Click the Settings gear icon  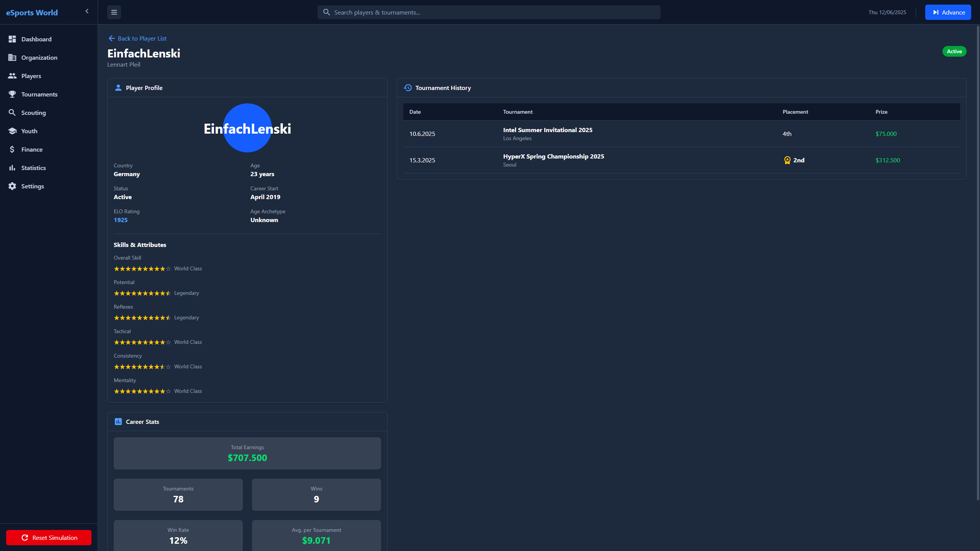tap(12, 186)
